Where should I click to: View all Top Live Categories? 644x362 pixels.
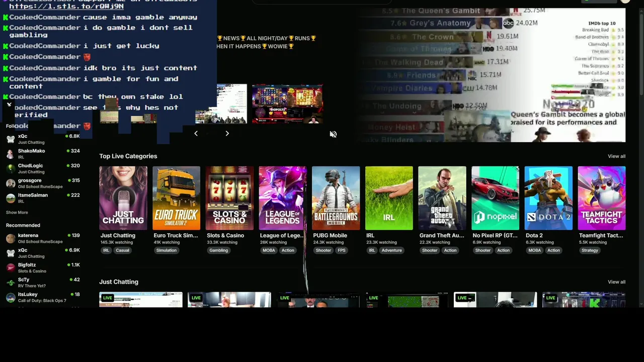click(616, 156)
